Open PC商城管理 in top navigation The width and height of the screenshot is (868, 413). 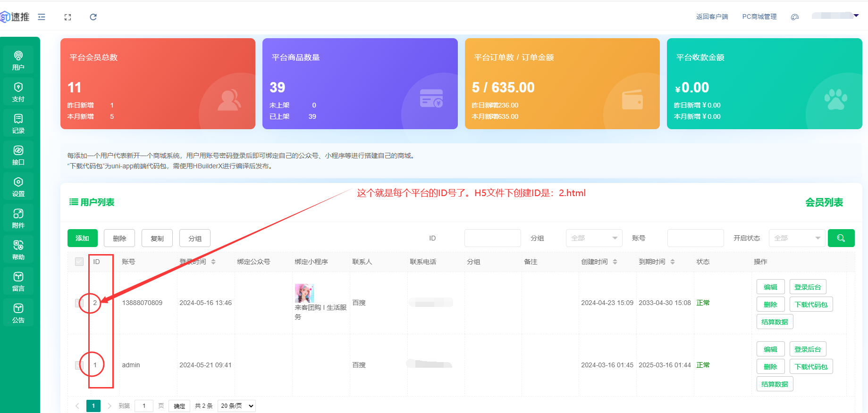759,17
